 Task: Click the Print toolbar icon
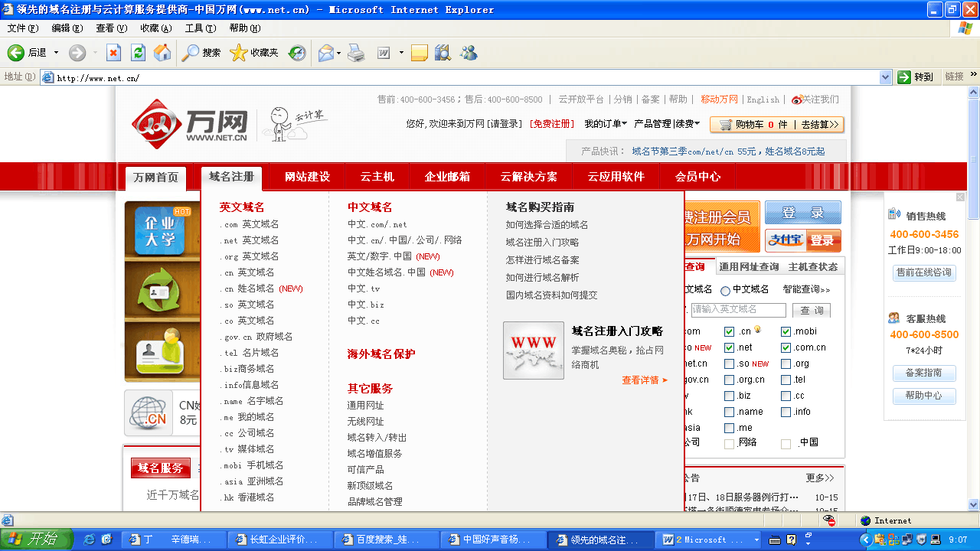(x=356, y=53)
